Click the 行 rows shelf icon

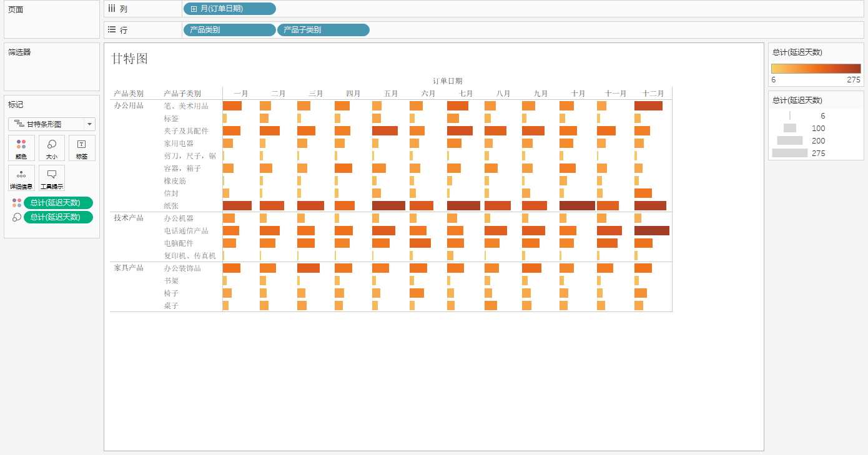pyautogui.click(x=112, y=29)
